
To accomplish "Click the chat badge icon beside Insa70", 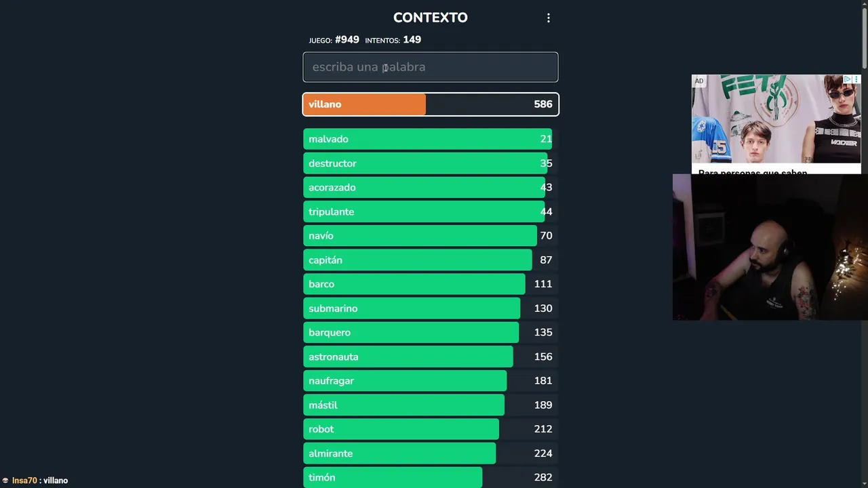I will 5,481.
